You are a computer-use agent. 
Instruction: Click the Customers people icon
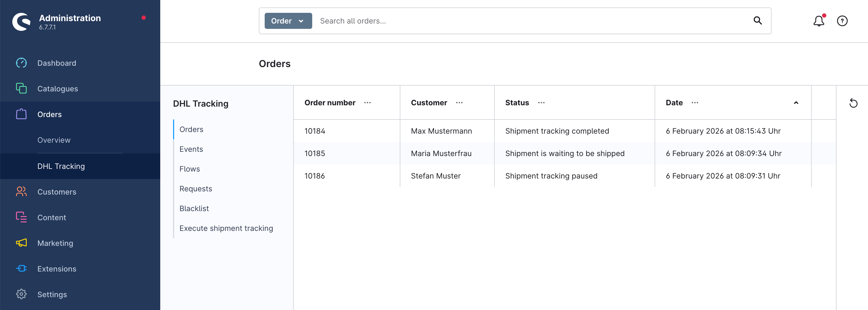[21, 192]
